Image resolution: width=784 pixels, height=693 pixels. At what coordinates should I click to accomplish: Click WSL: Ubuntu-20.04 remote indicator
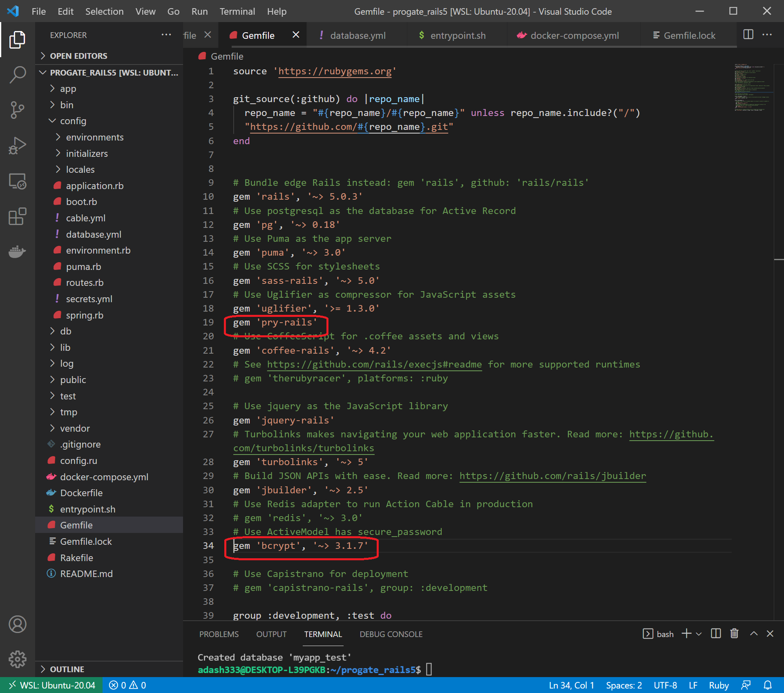pyautogui.click(x=52, y=685)
